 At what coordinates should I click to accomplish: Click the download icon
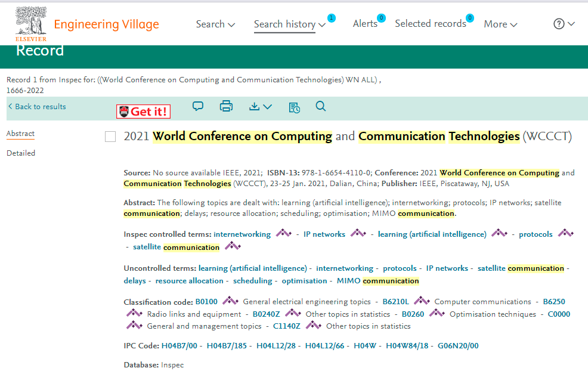(x=254, y=107)
